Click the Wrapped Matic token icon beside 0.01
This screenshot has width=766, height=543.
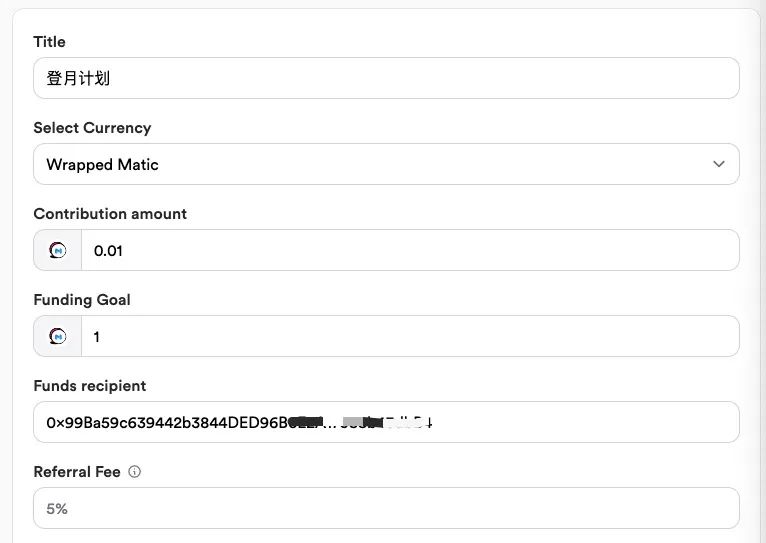tap(58, 251)
